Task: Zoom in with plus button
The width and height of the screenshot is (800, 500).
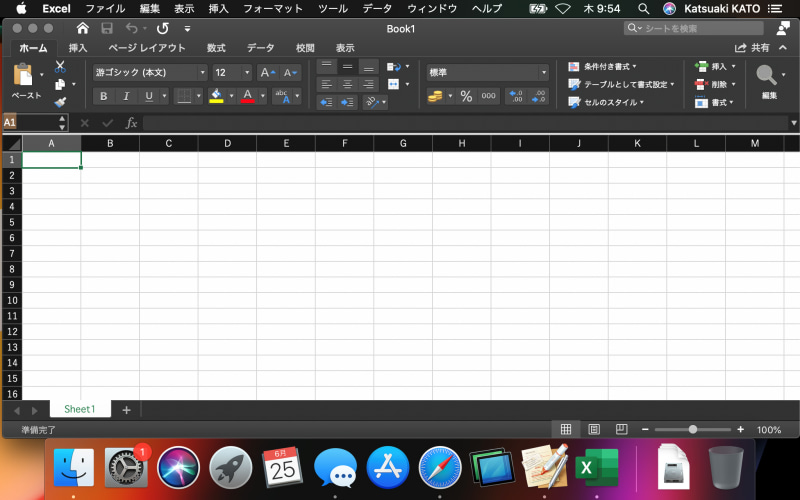Action: [740, 430]
